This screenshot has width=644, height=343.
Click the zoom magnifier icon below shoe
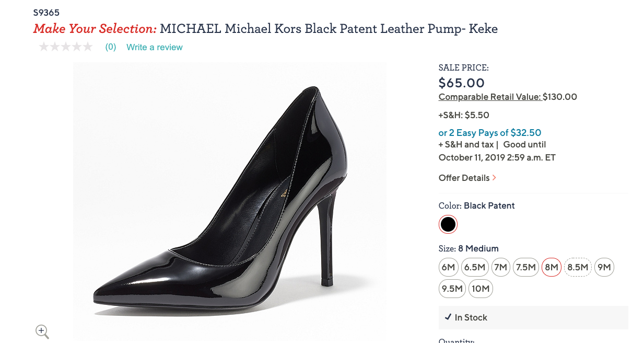point(42,331)
